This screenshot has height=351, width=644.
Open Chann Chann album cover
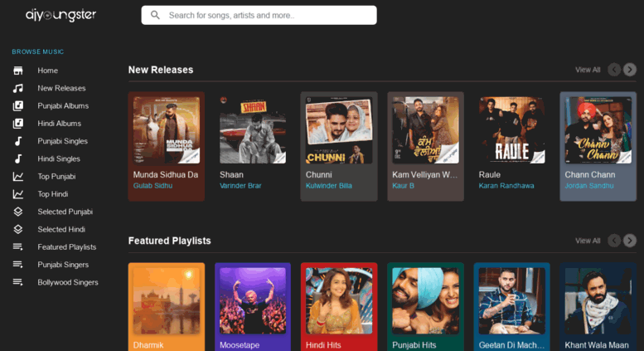point(598,130)
